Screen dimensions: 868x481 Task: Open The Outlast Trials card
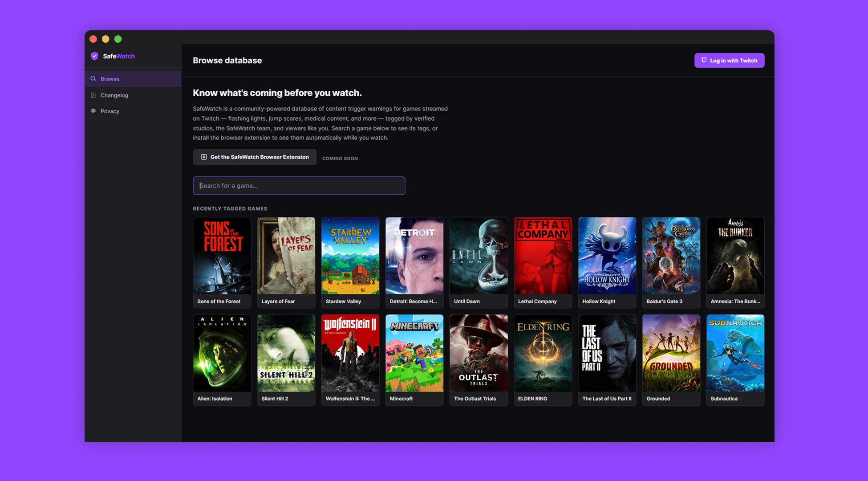[479, 360]
